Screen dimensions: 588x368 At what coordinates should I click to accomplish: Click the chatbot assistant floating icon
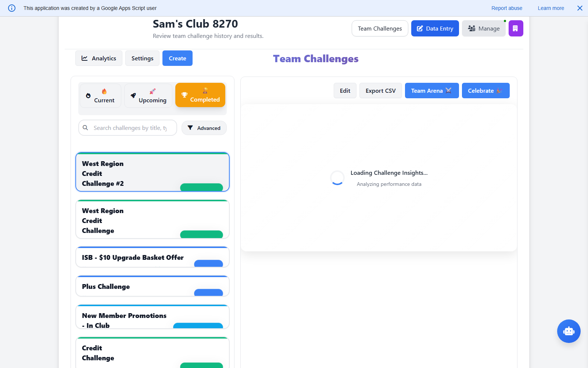(x=569, y=331)
